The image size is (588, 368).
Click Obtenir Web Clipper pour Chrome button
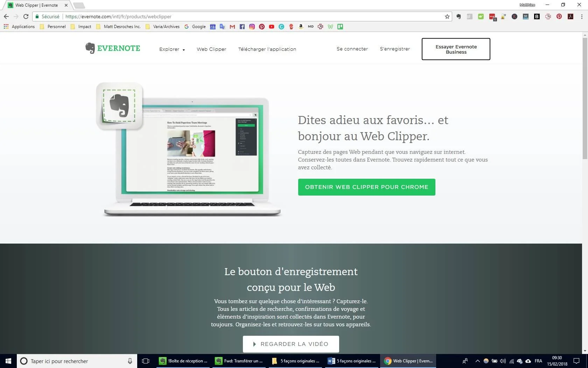pyautogui.click(x=366, y=187)
